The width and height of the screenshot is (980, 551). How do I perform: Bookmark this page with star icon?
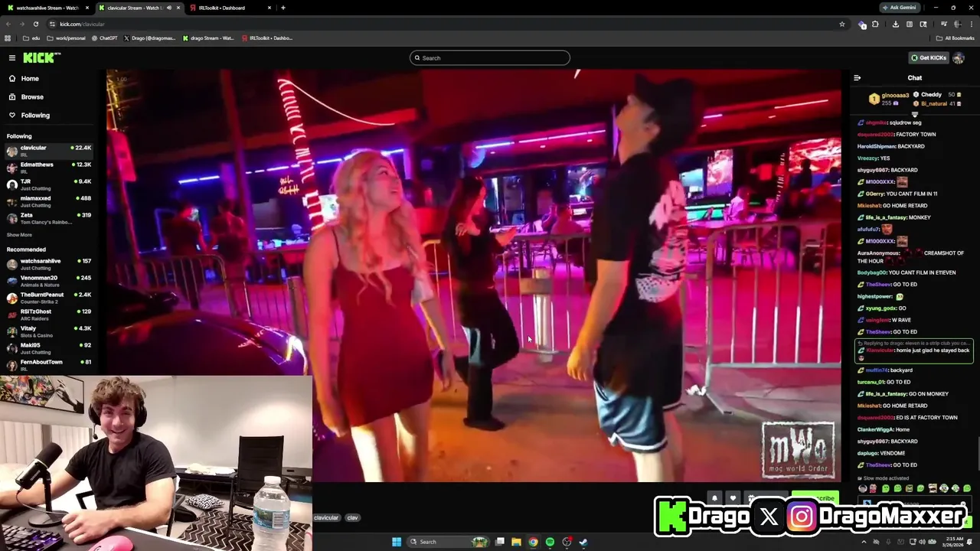tap(842, 24)
